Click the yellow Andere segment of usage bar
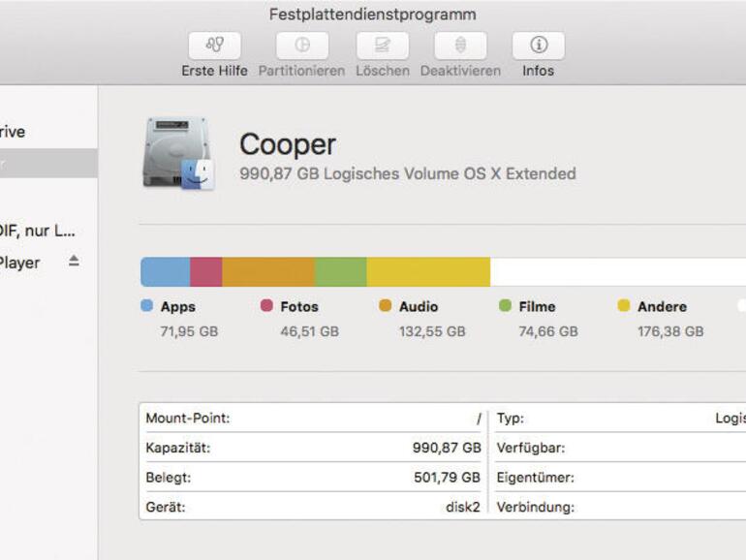 428,272
